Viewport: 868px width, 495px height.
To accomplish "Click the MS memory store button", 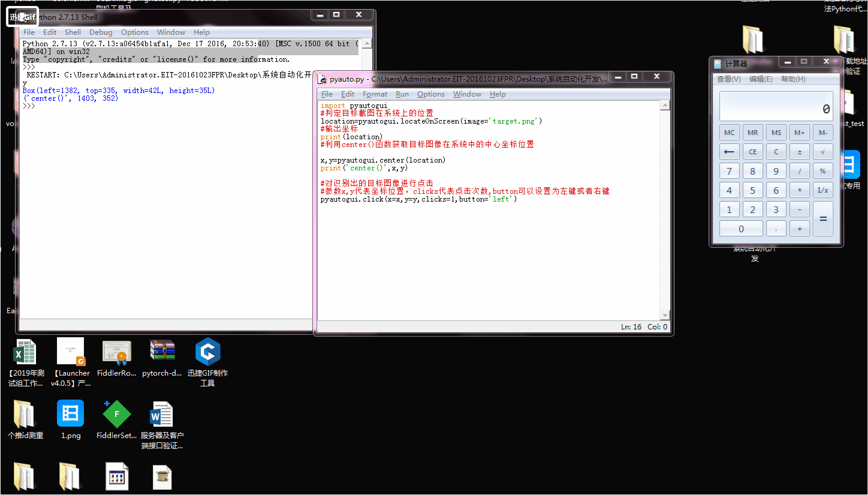I will pyautogui.click(x=776, y=133).
